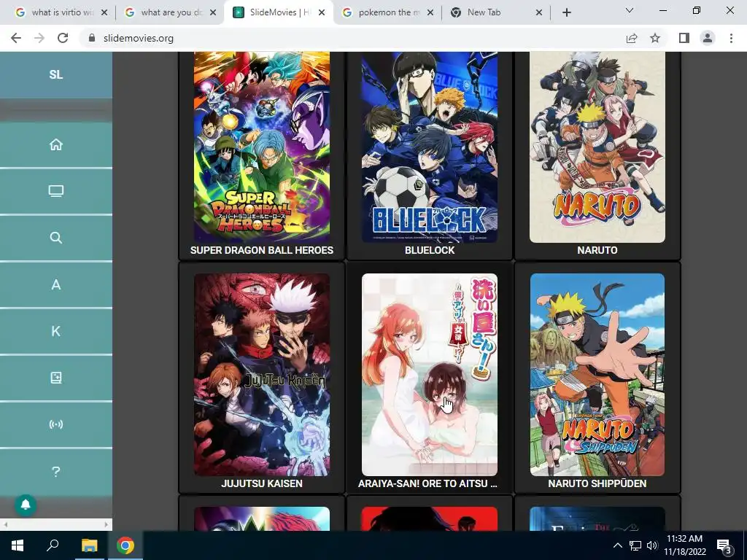Open the Windows Start menu
747x560 pixels.
tap(18, 545)
